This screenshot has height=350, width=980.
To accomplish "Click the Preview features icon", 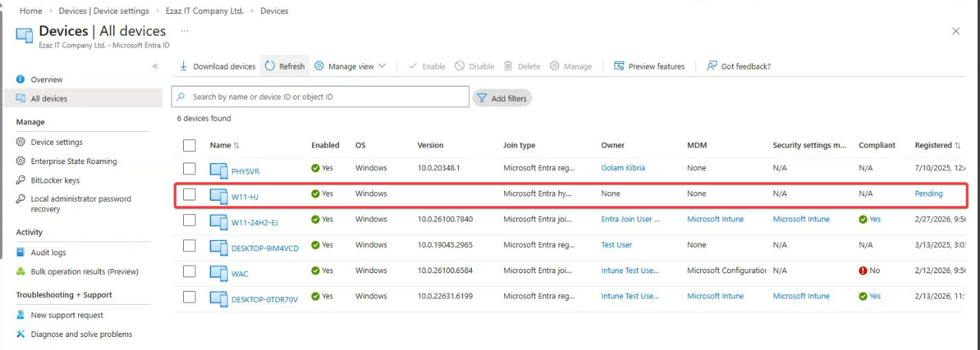I will tap(619, 66).
